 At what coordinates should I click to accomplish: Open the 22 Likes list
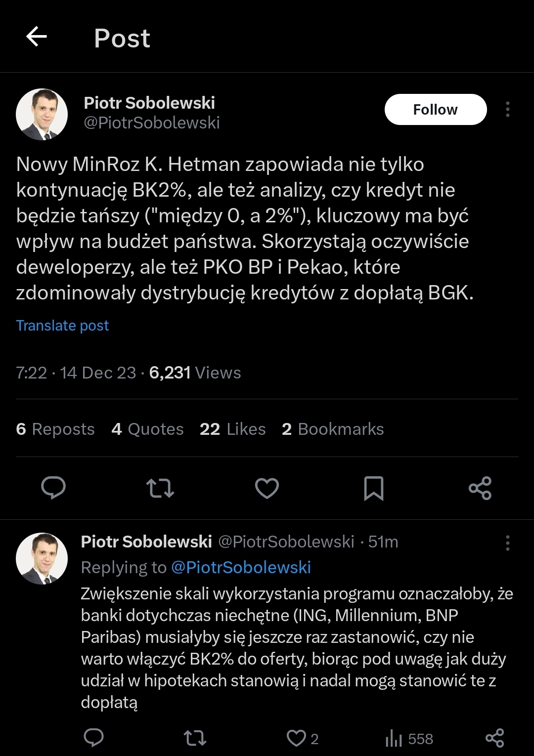232,429
